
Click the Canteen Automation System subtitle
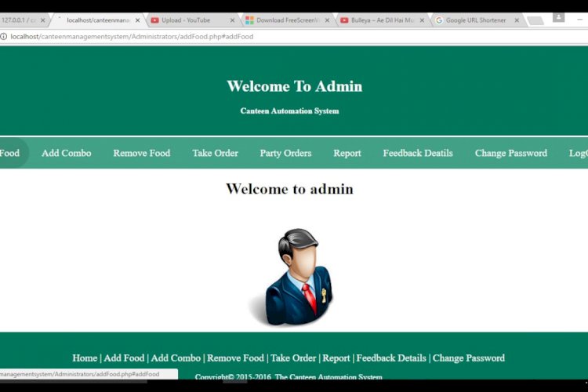tap(289, 111)
